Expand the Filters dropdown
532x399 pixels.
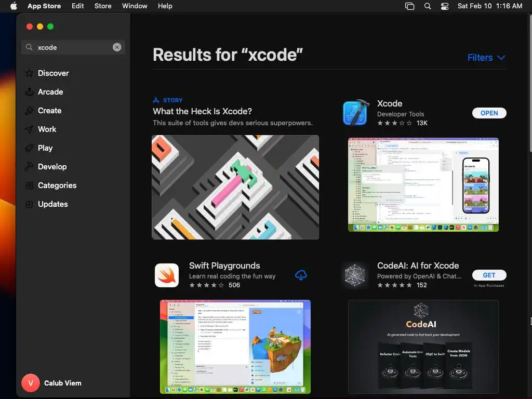[x=486, y=58]
